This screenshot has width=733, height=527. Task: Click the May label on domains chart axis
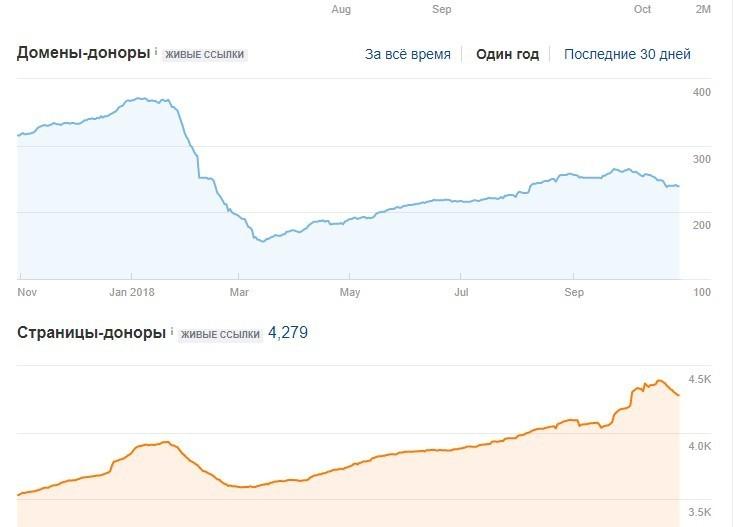pos(350,293)
